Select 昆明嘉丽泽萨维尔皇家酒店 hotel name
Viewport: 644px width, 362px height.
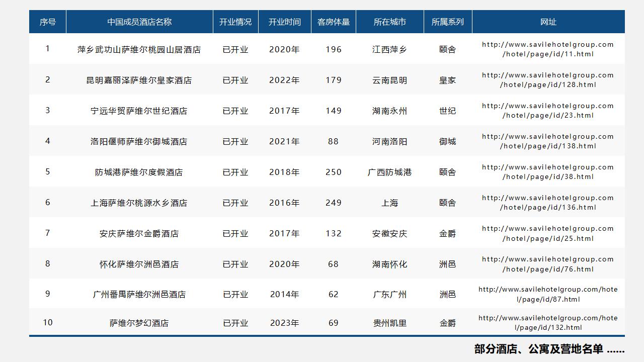[139, 80]
